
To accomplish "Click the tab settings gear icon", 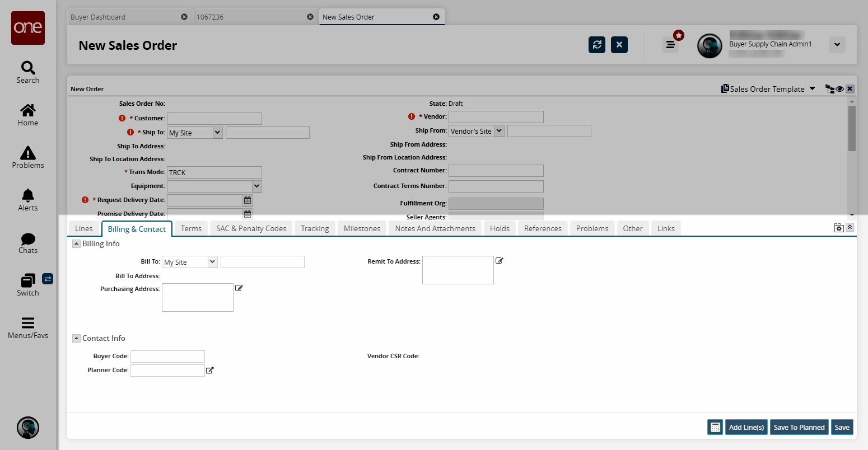I will point(839,228).
